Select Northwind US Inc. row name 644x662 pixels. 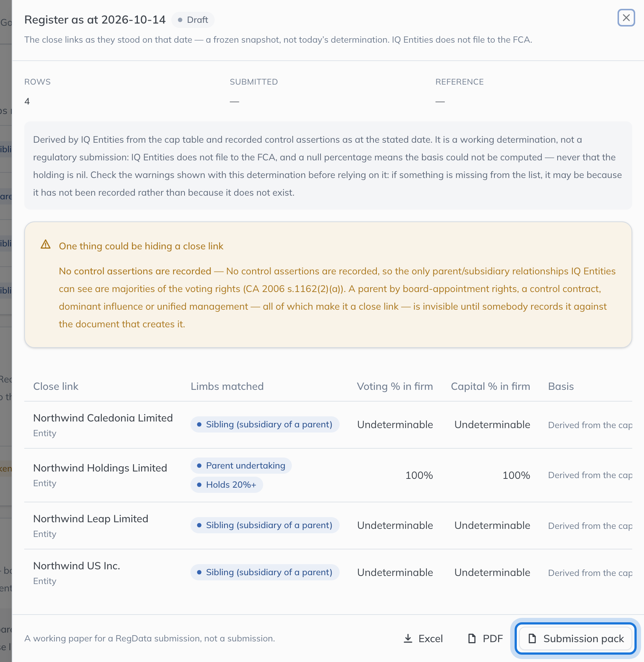[77, 566]
